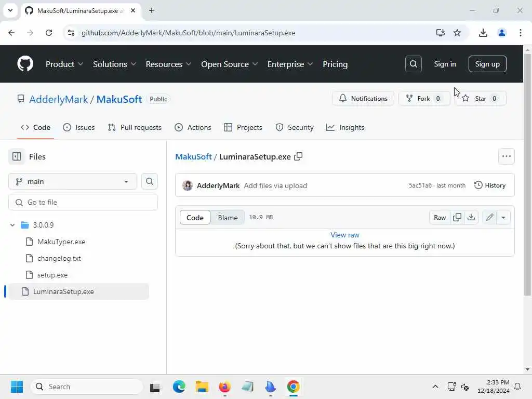Click the search-in-files magnifier button
Screen dimensions: 532x399
(149, 181)
